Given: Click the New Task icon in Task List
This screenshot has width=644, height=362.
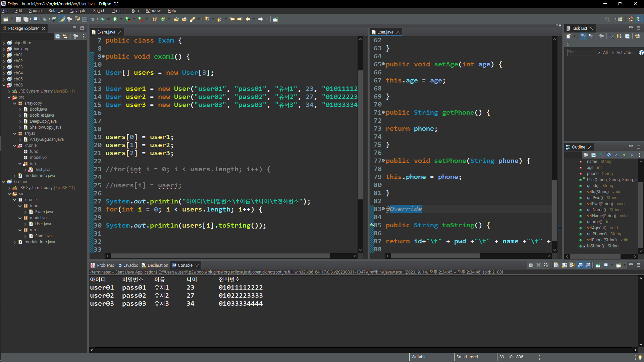Looking at the screenshot, I should 569,36.
